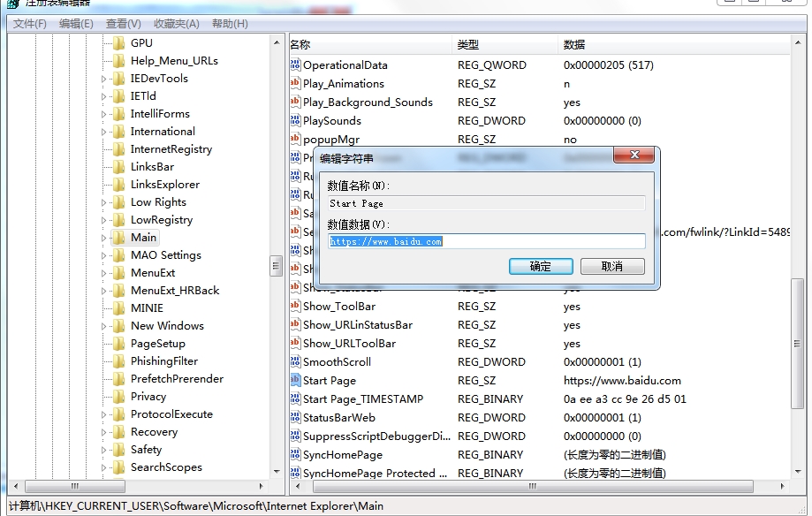Click the IntelliForms folder icon
Image resolution: width=812 pixels, height=516 pixels.
tap(118, 113)
